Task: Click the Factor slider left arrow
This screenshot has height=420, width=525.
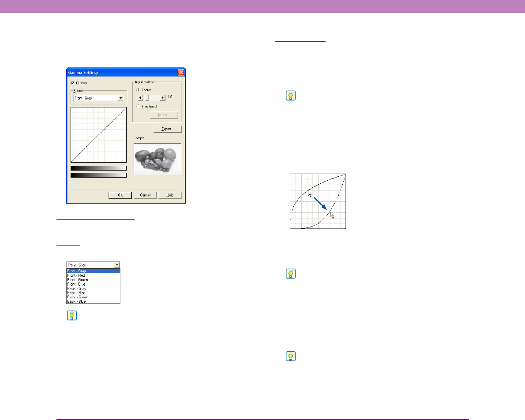Action: click(x=141, y=98)
